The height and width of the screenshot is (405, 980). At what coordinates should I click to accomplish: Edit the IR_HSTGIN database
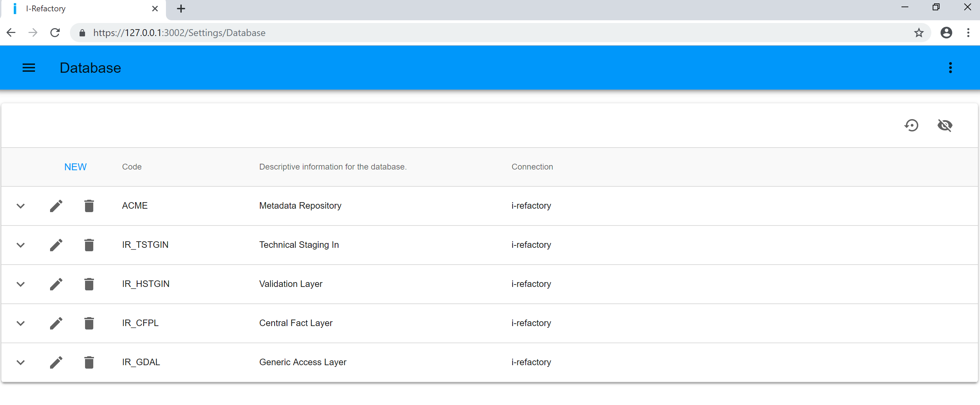(56, 284)
